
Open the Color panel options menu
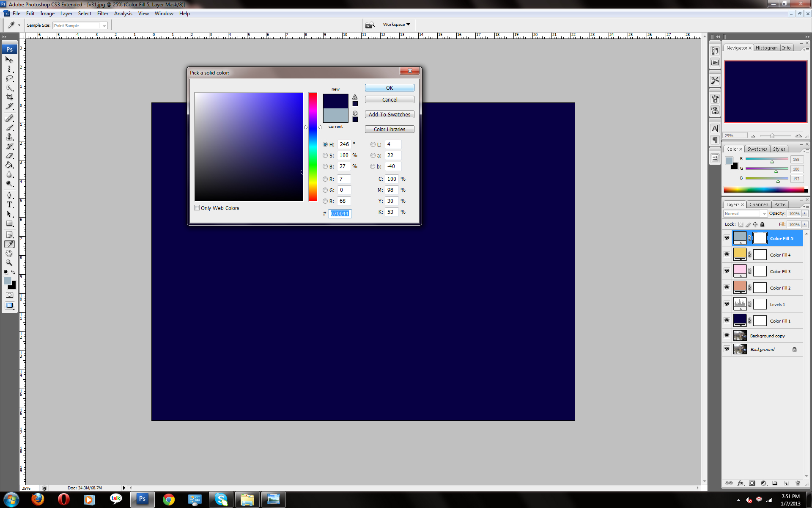pos(806,150)
